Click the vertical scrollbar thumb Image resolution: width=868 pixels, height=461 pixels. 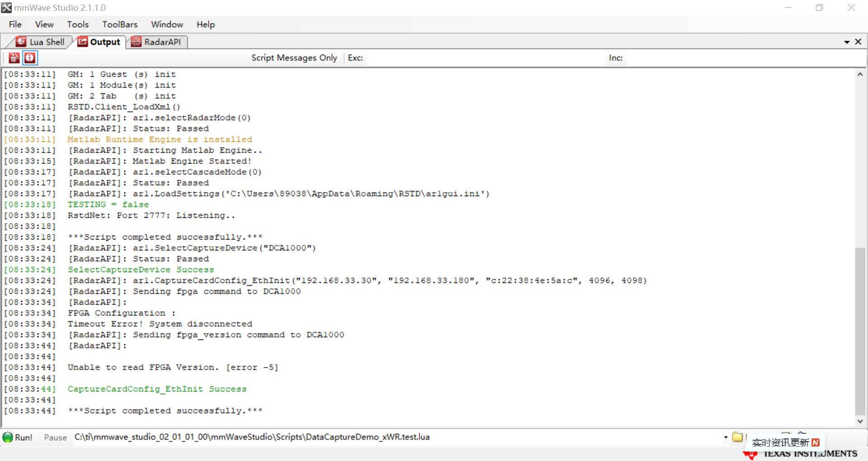pyautogui.click(x=860, y=331)
